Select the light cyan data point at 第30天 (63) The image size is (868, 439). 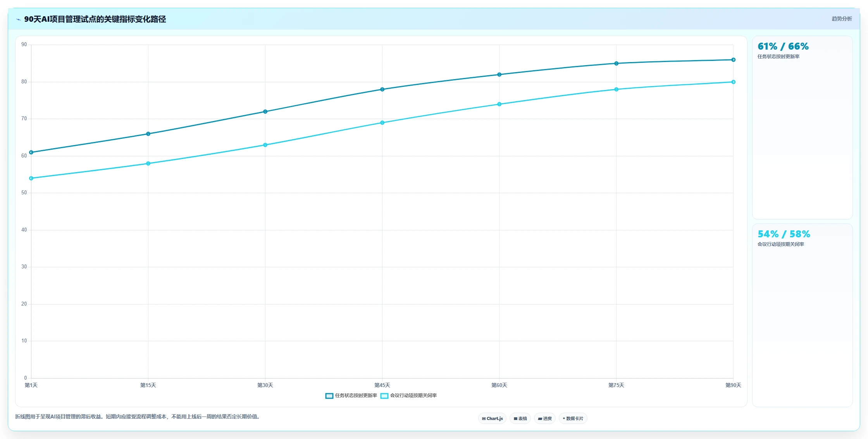265,145
